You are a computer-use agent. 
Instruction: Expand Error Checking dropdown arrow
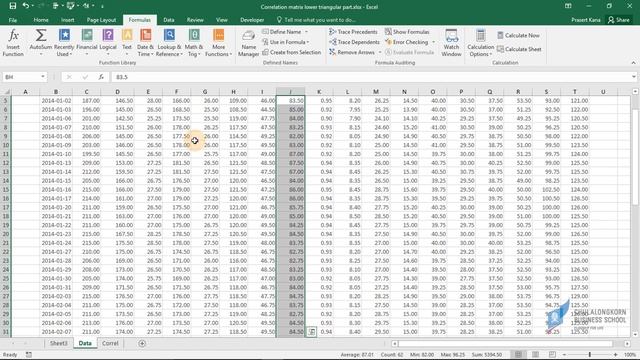433,42
